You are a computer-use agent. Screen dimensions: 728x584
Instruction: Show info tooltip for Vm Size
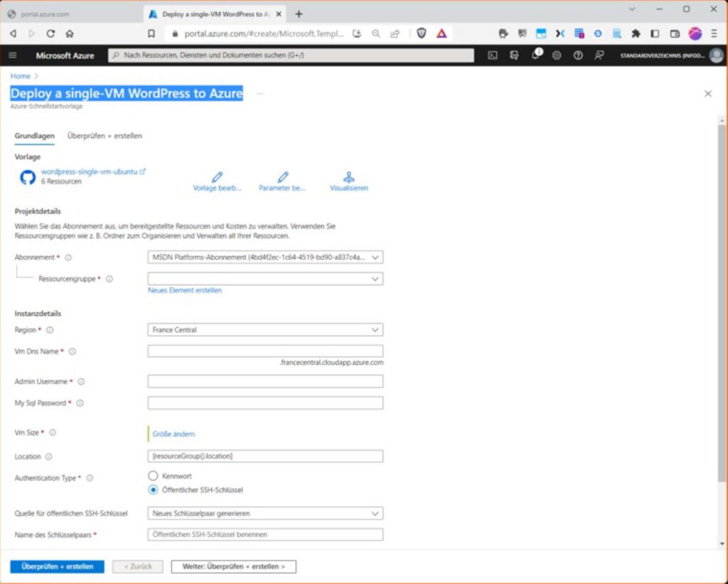tap(53, 432)
